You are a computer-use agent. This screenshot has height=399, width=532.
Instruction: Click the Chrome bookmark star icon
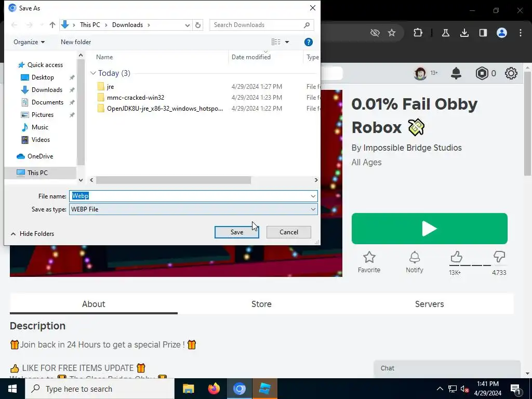pyautogui.click(x=392, y=33)
